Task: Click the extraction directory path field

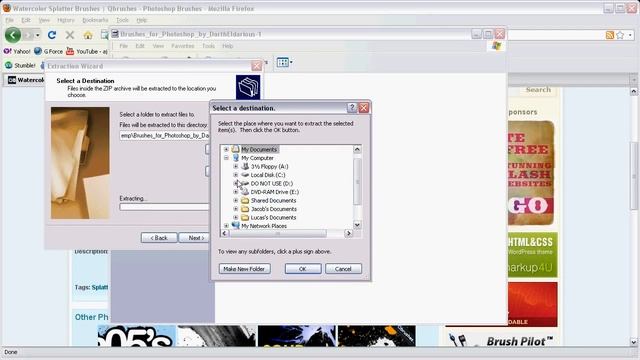Action: coord(165,136)
